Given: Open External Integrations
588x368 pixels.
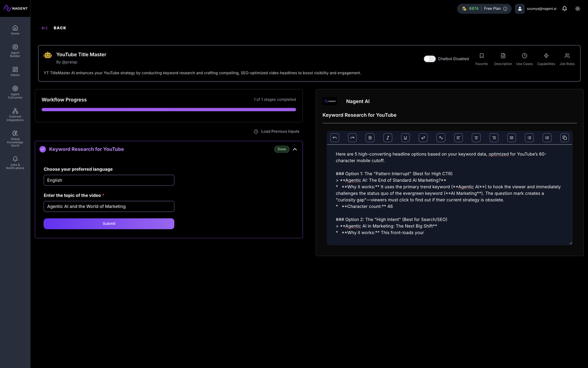Looking at the screenshot, I should (15, 115).
